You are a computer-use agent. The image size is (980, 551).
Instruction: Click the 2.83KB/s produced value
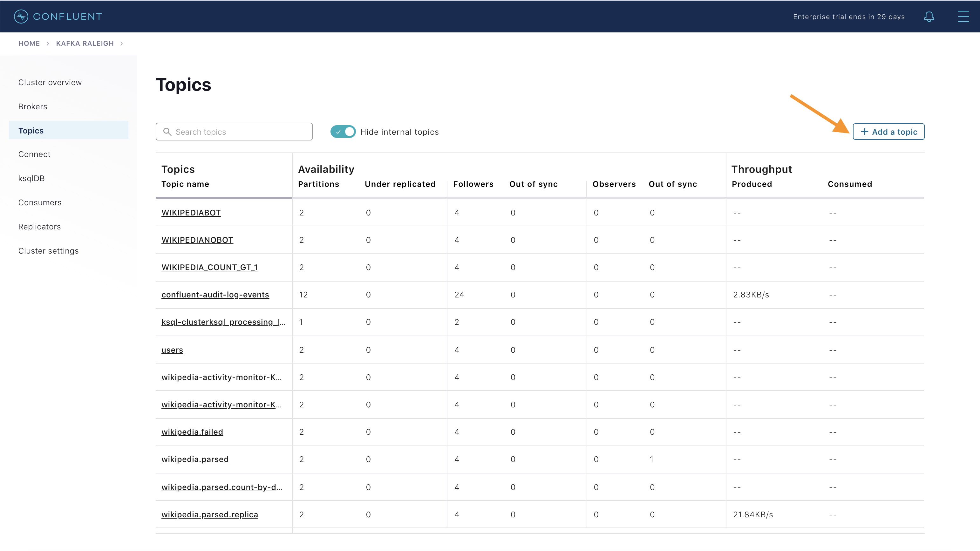tap(751, 295)
